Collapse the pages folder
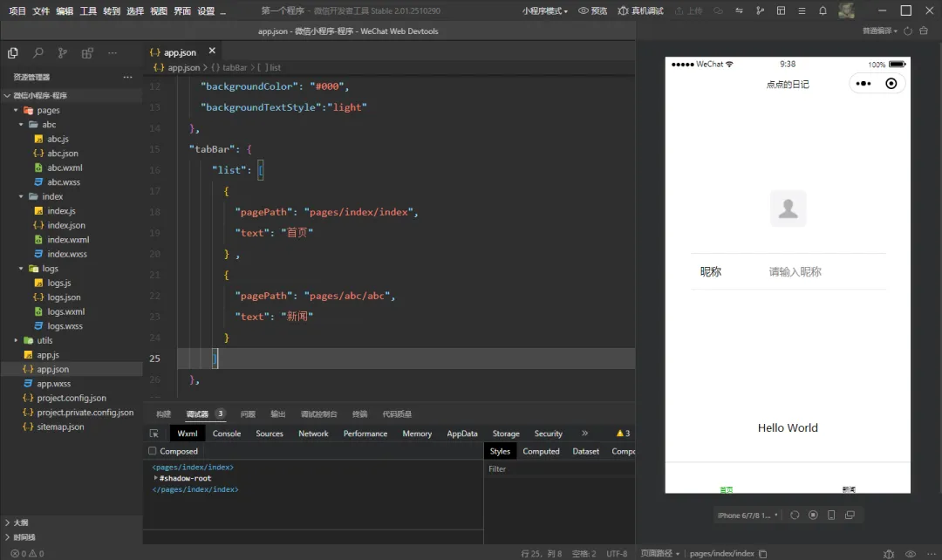Image resolution: width=942 pixels, height=560 pixels. (16, 111)
